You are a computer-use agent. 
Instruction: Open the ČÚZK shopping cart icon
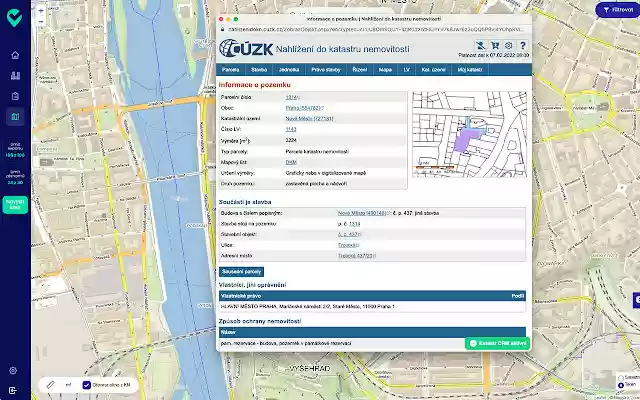coord(495,46)
